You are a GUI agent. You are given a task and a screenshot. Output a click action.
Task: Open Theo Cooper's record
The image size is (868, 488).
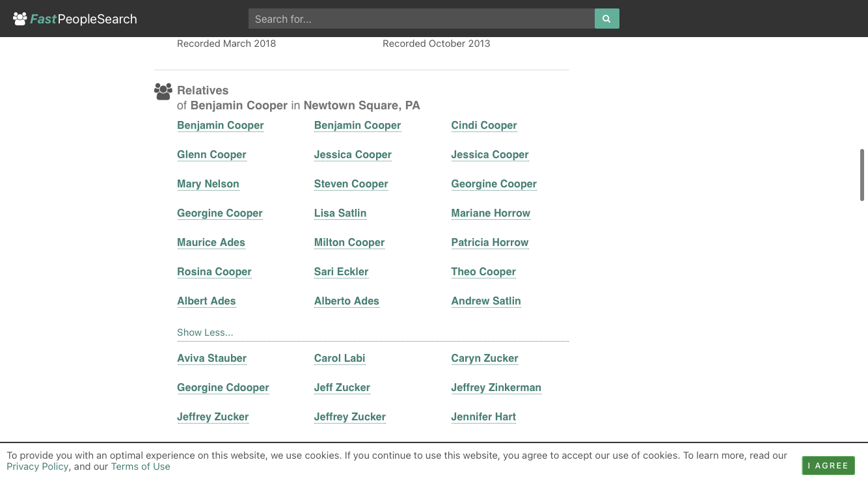click(483, 272)
